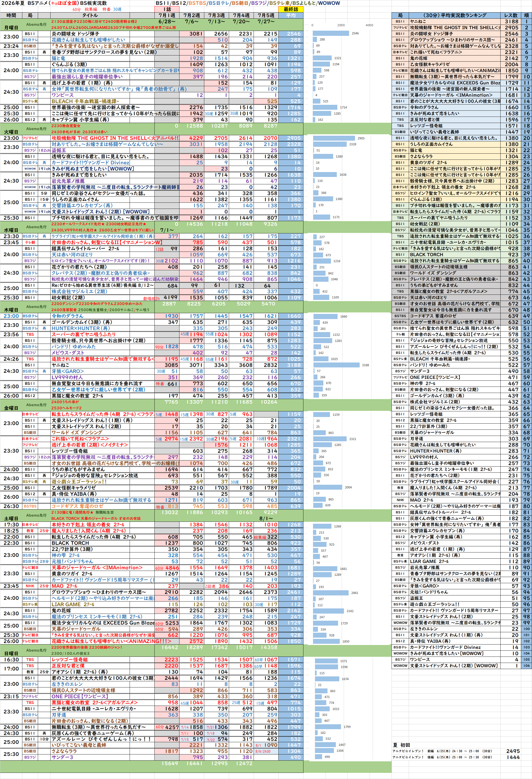
Task: Click the レス数 header in ranking table
Action: [511, 15]
